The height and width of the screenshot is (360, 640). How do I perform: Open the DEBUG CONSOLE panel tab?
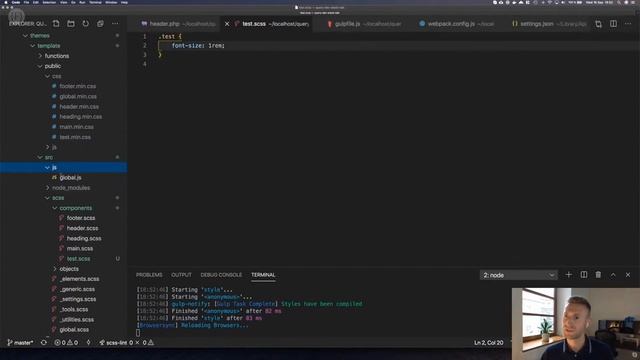coord(221,275)
